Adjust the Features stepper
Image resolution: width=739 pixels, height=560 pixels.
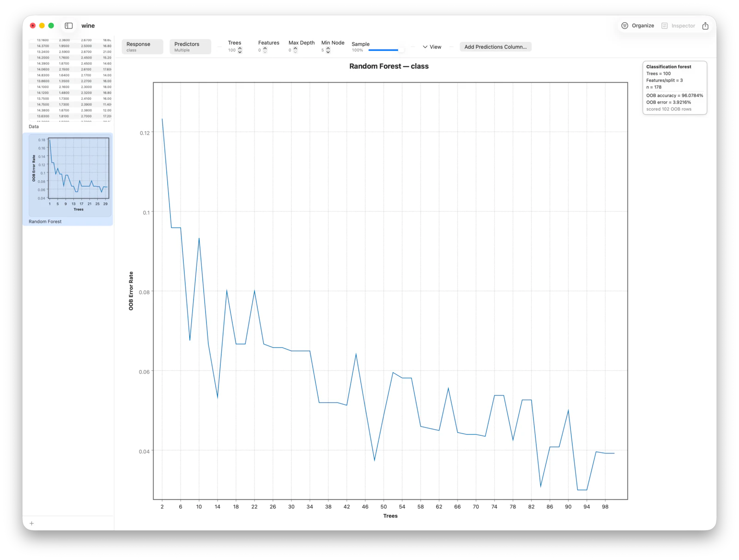point(265,50)
